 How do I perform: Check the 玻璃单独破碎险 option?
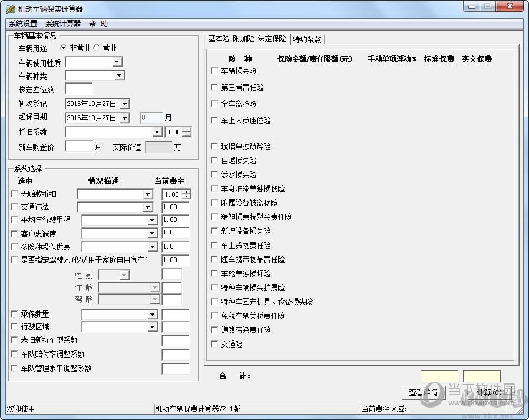click(x=214, y=146)
